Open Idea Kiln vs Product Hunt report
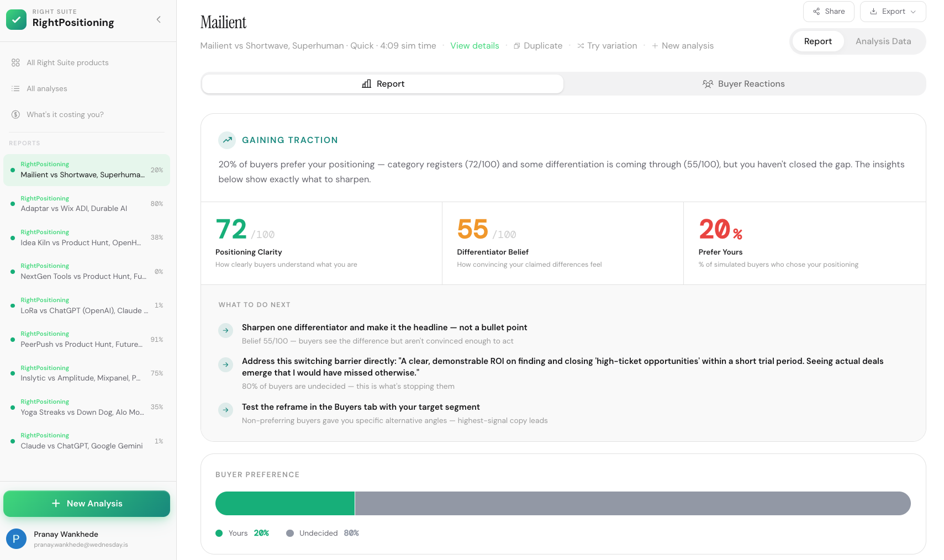The width and height of the screenshot is (944, 560). click(87, 237)
